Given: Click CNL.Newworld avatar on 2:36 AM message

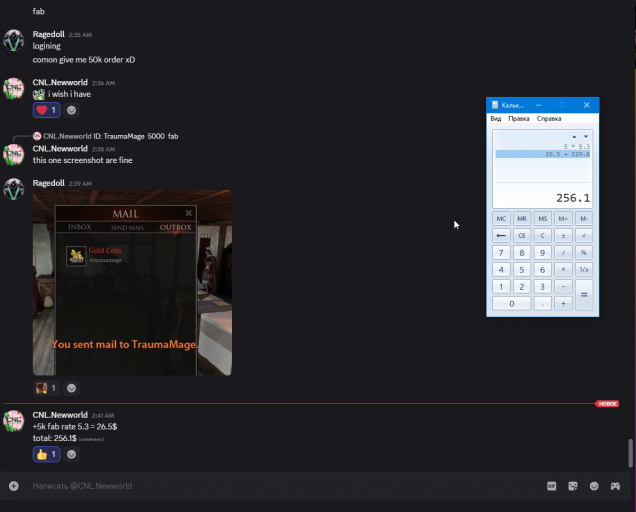Looking at the screenshot, I should pyautogui.click(x=14, y=88).
